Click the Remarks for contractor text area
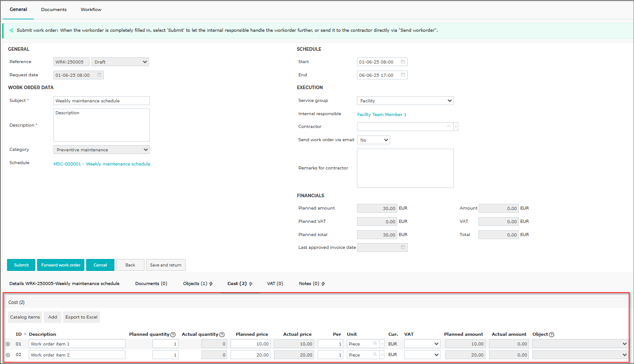The height and width of the screenshot is (364, 634). [x=405, y=168]
